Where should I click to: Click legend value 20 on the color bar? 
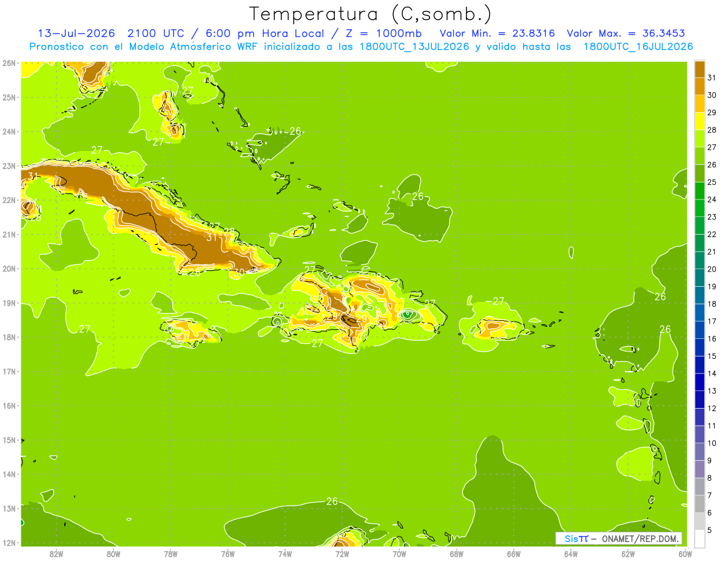(712, 269)
